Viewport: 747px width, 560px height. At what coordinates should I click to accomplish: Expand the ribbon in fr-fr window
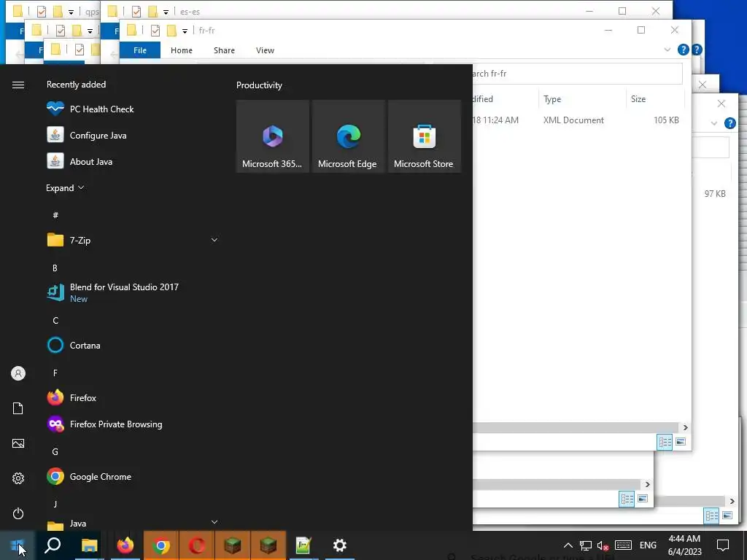(667, 50)
